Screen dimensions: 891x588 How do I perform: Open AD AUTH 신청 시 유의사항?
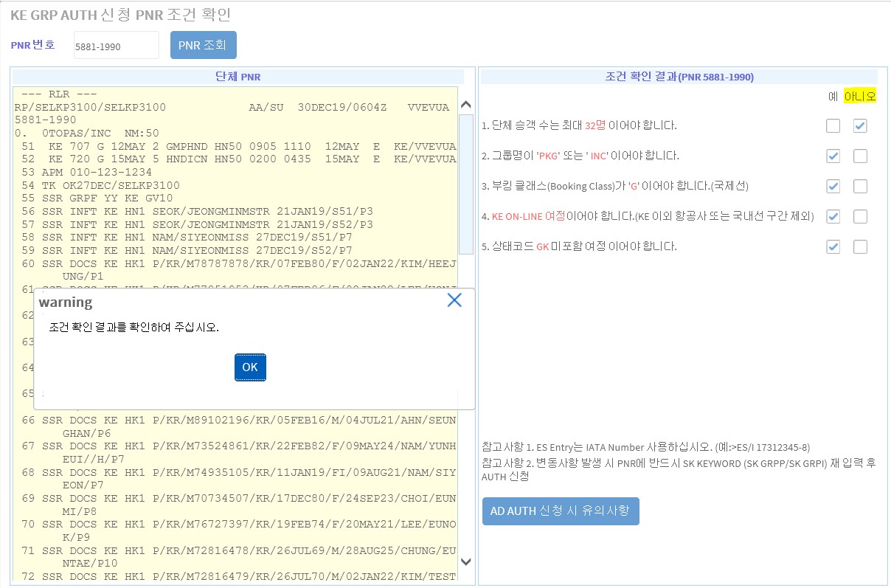click(561, 511)
